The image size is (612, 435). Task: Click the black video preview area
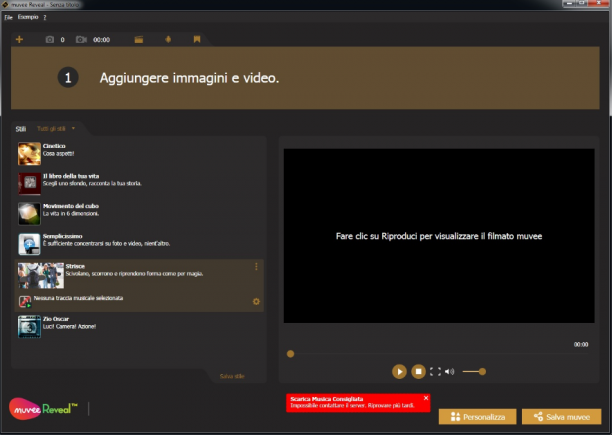click(x=439, y=236)
